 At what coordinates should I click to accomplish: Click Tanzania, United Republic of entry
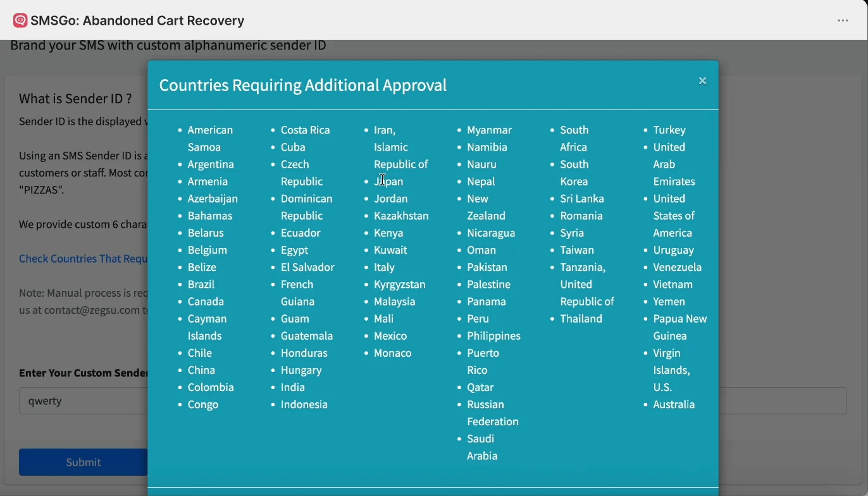(x=587, y=284)
